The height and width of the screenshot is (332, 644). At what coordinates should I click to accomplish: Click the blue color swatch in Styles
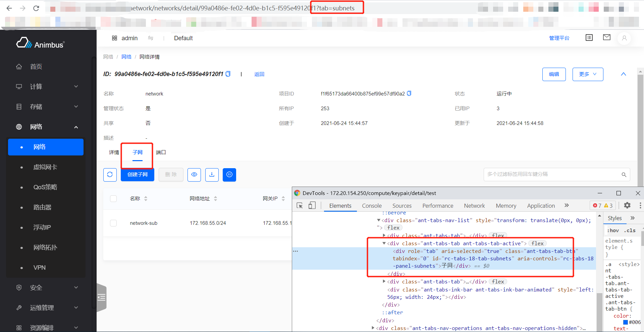click(x=625, y=322)
